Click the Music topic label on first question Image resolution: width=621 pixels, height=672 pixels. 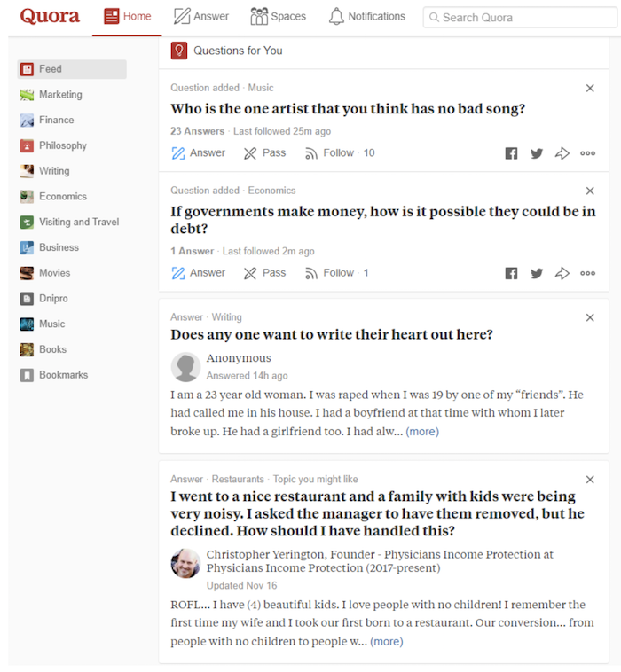point(261,88)
